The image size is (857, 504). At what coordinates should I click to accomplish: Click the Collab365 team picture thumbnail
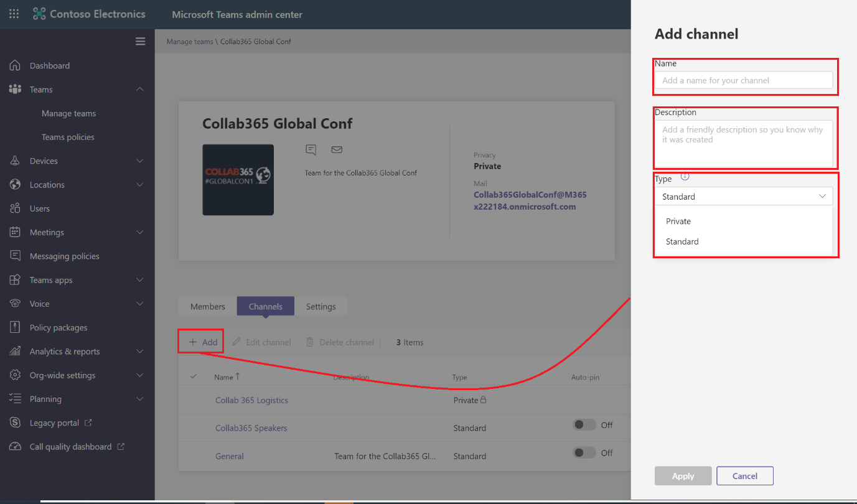[x=238, y=180]
